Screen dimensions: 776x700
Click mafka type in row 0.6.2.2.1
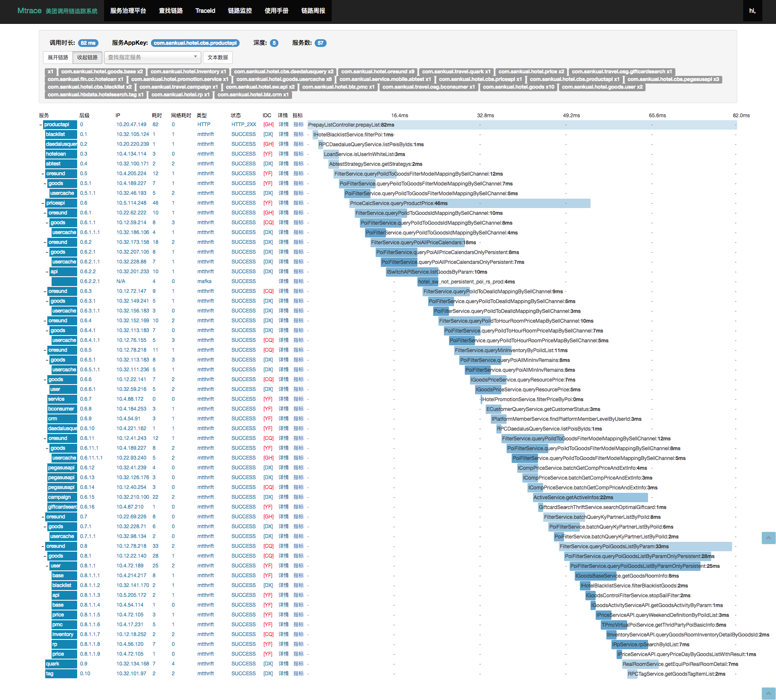tap(204, 281)
